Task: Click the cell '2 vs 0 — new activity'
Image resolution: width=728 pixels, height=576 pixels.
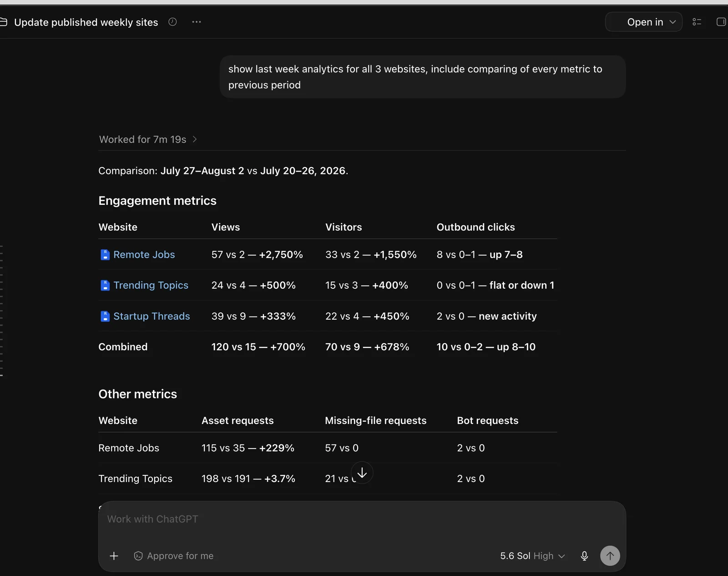Action: (x=486, y=316)
